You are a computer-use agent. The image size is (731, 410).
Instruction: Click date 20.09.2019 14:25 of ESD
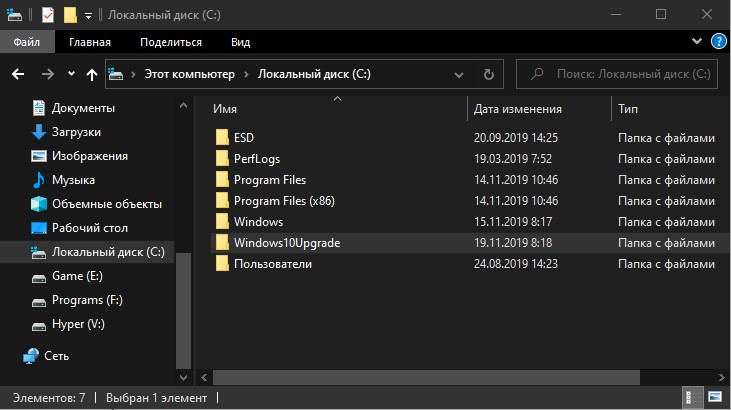coord(516,138)
